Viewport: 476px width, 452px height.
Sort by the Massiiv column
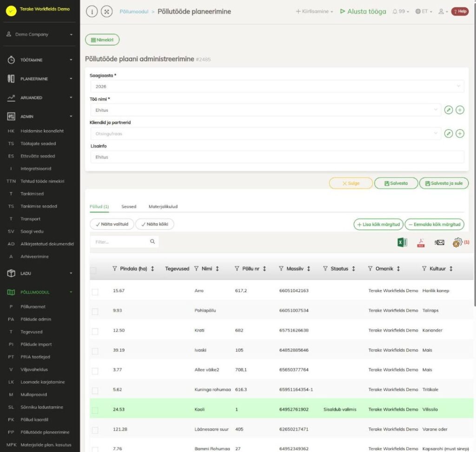coord(309,269)
